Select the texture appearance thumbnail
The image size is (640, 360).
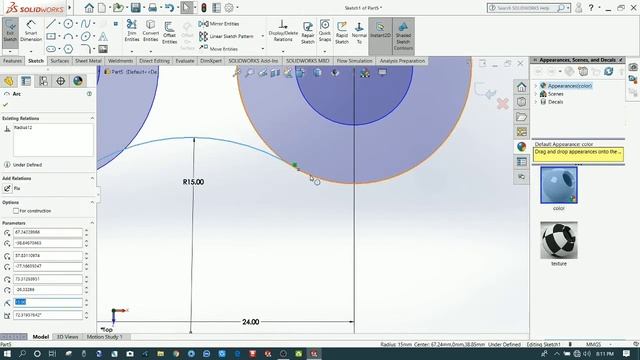pyautogui.click(x=559, y=240)
